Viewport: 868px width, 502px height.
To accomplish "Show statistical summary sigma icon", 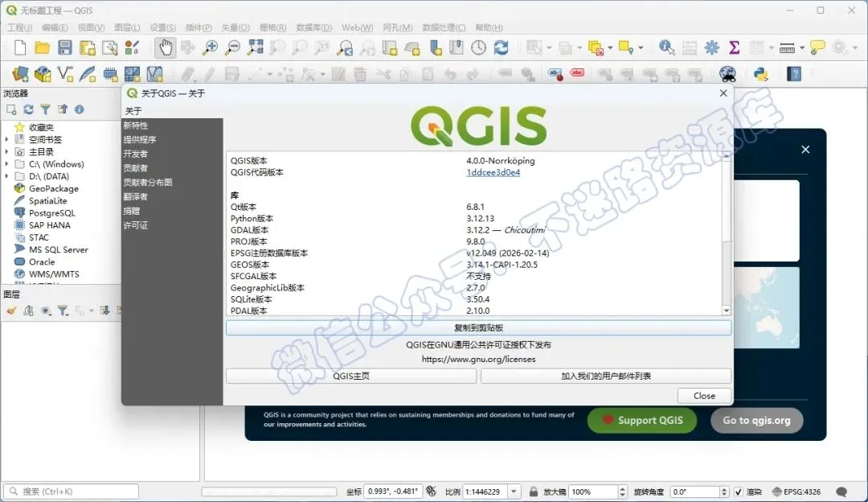I will coord(734,48).
